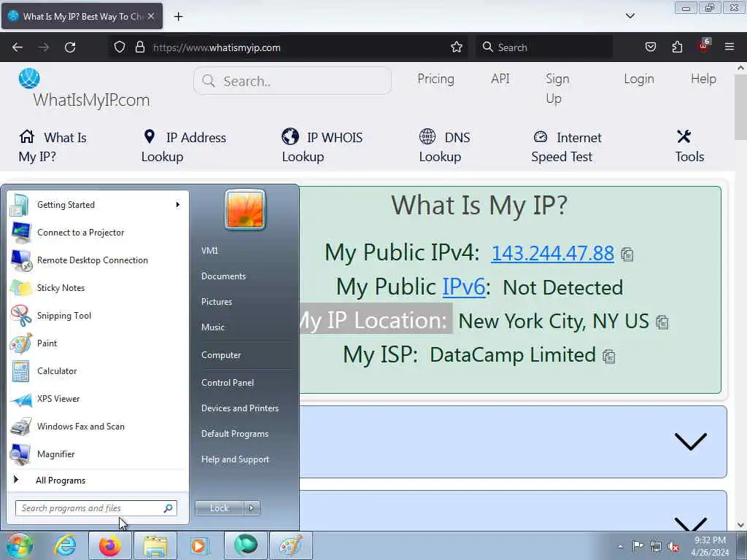Open shutdown options arrow beside Lock
Viewport: 747px width, 560px height.
tap(252, 508)
